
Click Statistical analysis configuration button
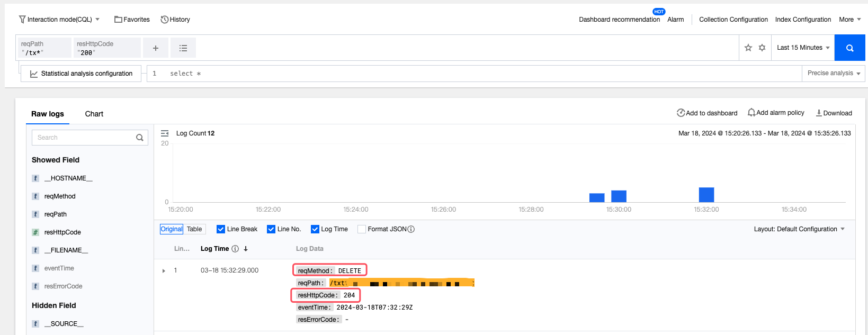[x=81, y=74]
